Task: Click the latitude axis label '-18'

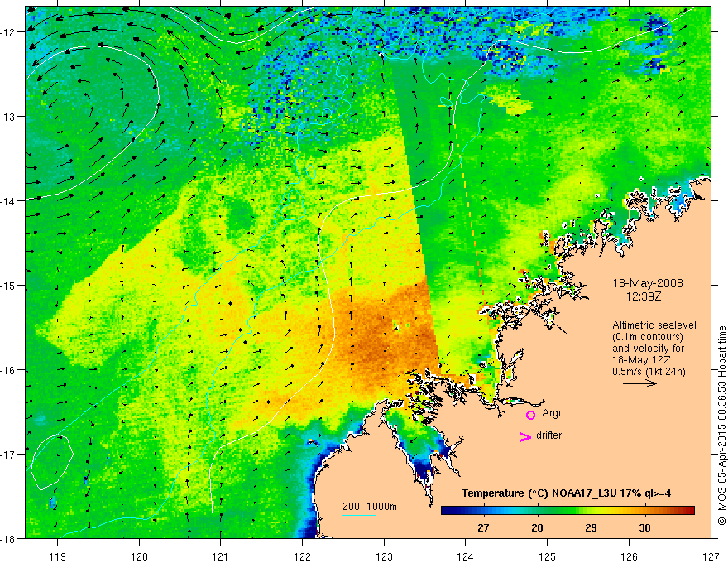Action: tap(8, 538)
